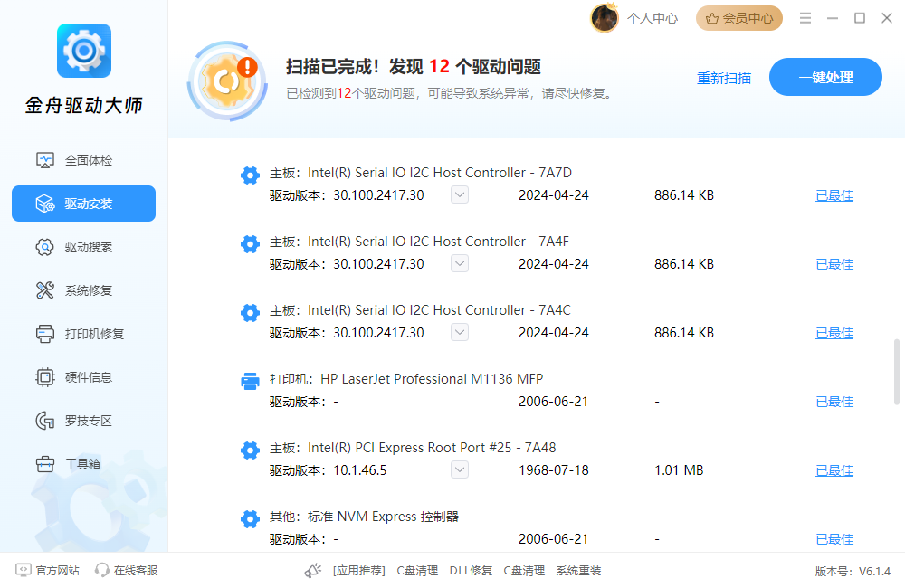Viewport: 905px width, 588px height.
Task: Click the first C盘清理 footer link
Action: point(417,570)
